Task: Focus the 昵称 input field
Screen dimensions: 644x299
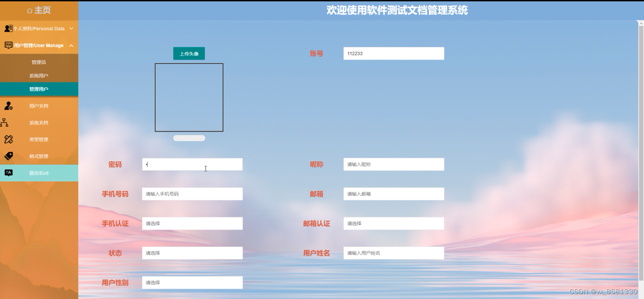Action: pos(394,164)
